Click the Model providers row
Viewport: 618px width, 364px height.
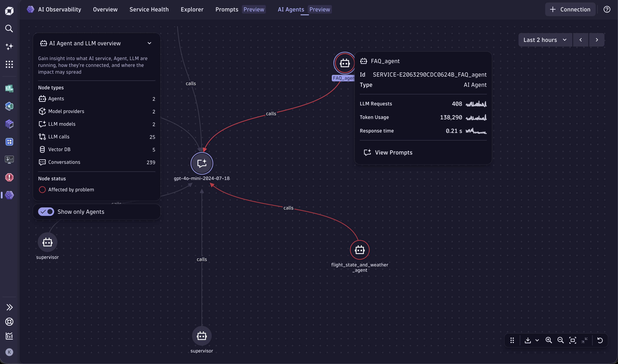click(97, 111)
